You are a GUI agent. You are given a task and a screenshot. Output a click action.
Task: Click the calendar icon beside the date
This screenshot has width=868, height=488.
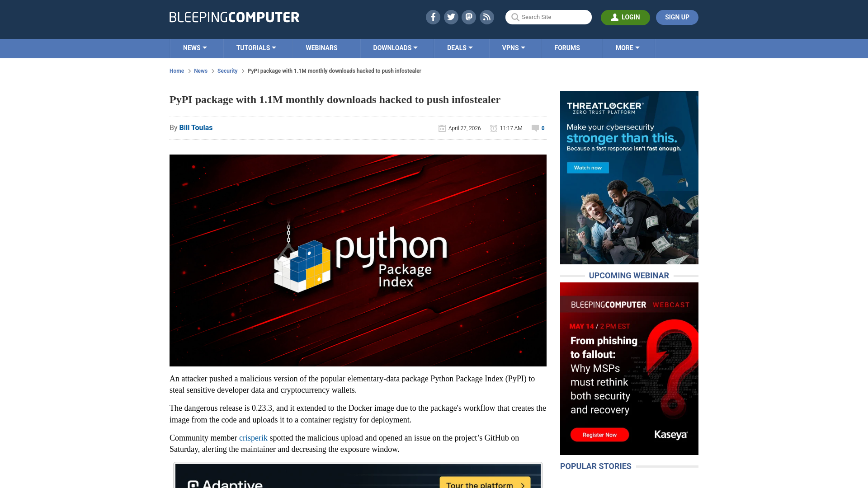tap(442, 128)
